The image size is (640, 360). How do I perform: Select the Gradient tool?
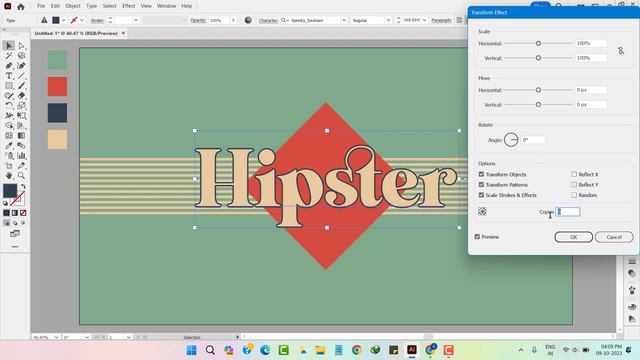21,136
